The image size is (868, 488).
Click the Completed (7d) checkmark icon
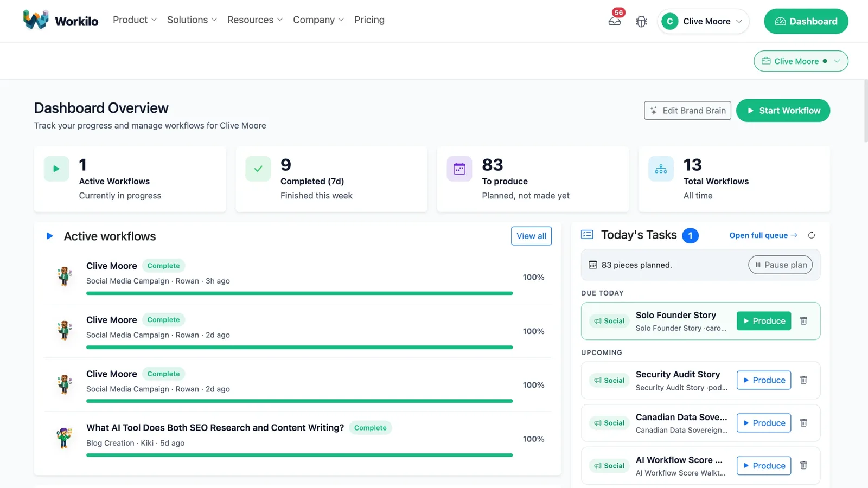coord(258,169)
